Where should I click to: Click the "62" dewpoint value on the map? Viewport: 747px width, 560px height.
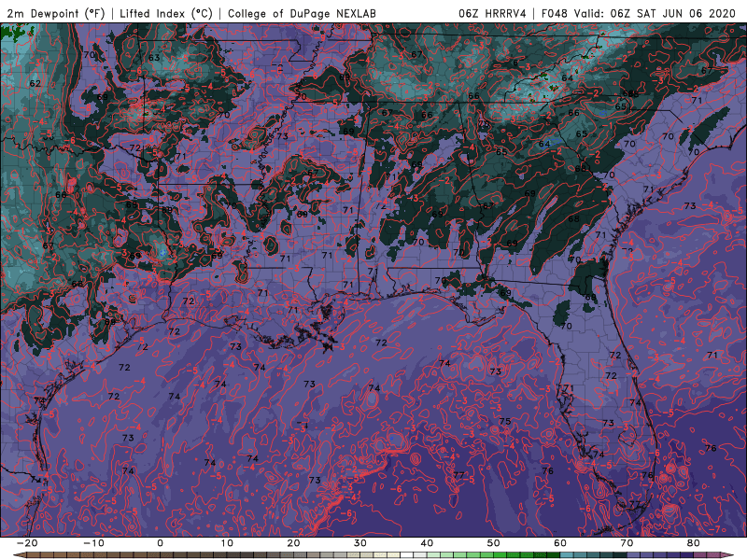(x=35, y=83)
